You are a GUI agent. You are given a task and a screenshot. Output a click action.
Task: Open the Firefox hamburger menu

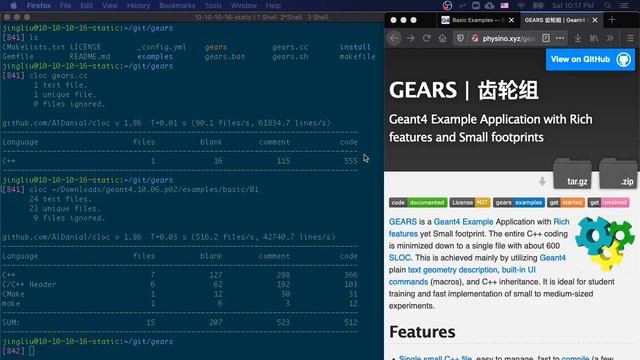click(630, 38)
